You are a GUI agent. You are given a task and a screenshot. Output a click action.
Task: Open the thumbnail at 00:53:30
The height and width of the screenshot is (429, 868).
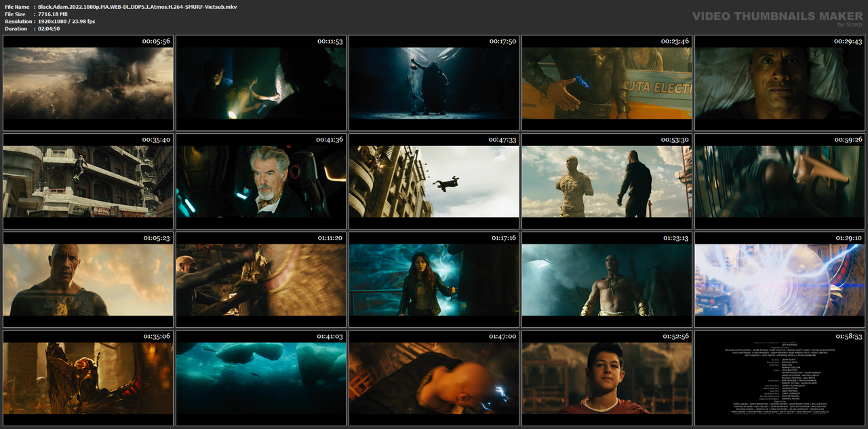click(x=607, y=181)
